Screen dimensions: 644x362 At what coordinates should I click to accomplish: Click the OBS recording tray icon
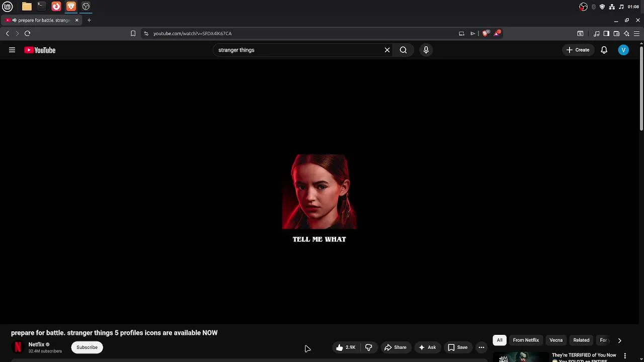click(583, 7)
